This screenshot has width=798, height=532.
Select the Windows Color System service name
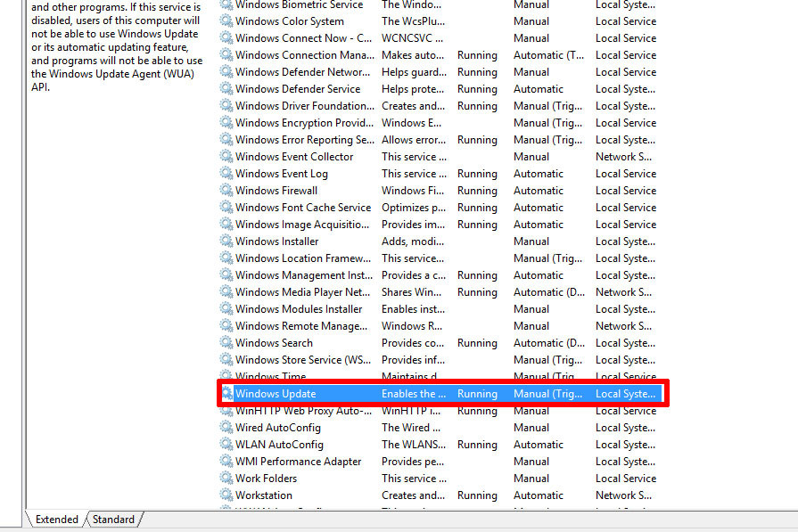point(290,21)
